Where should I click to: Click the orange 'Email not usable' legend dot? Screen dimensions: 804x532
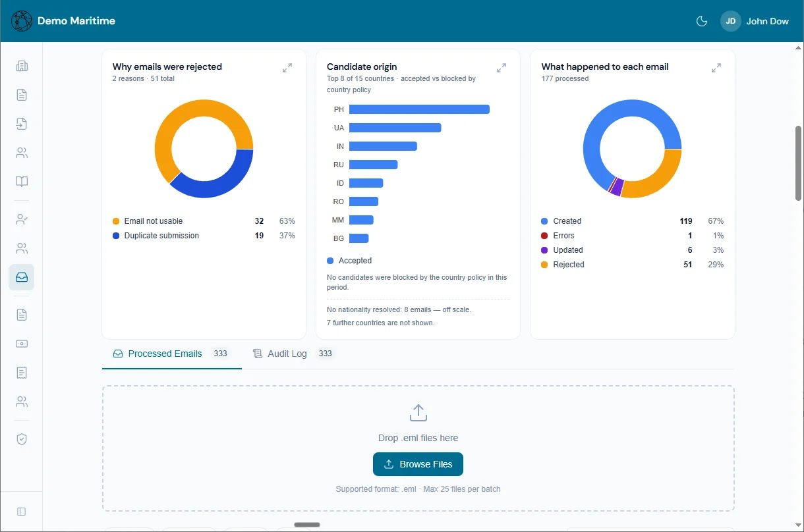116,221
